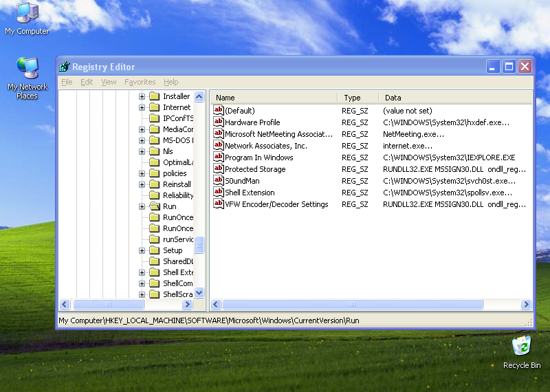The image size is (550, 392).
Task: Sort values by the Name column header
Action: 274,98
